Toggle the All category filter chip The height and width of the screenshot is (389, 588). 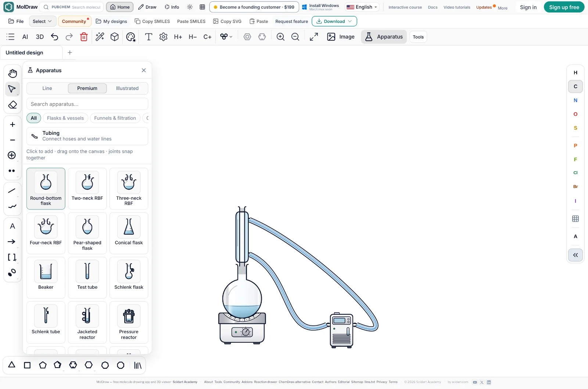click(x=34, y=118)
